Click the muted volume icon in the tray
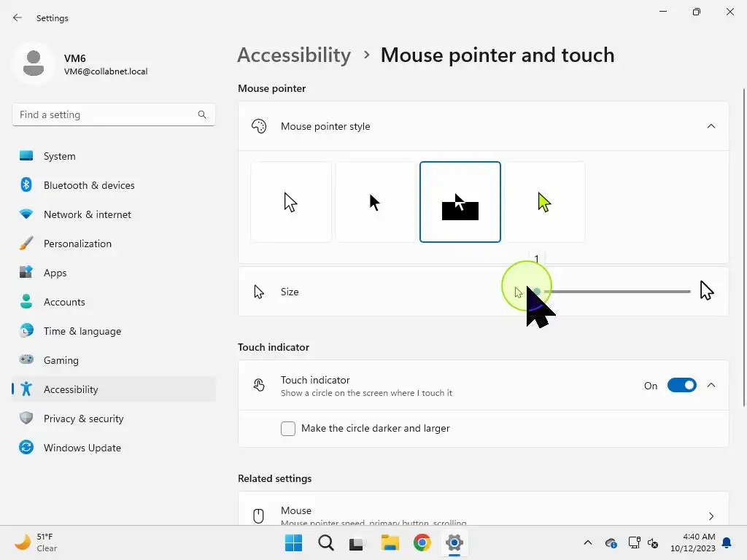747x560 pixels. pyautogui.click(x=653, y=542)
